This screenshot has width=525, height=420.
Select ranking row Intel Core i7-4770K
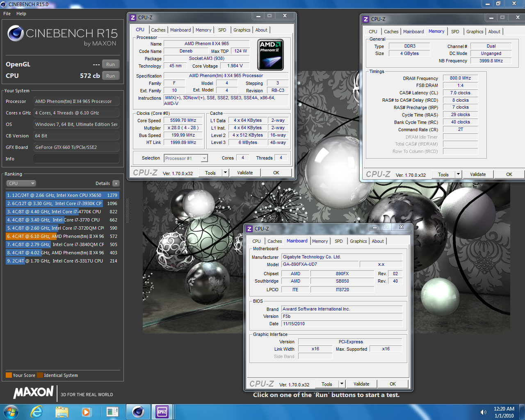pyautogui.click(x=62, y=212)
